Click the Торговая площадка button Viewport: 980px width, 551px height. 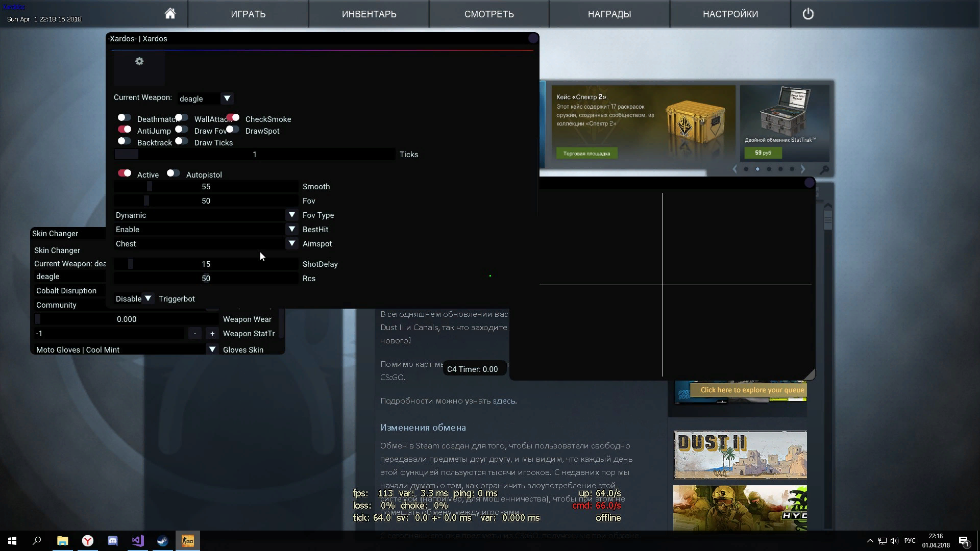586,153
